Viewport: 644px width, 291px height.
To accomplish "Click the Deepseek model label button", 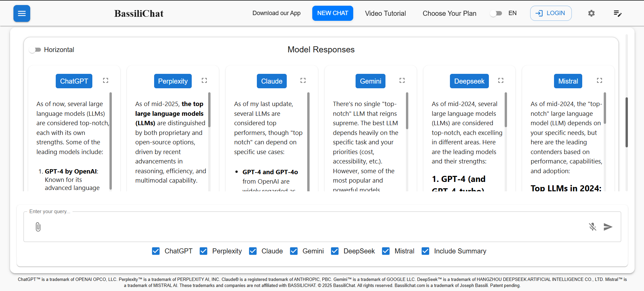I will 469,81.
